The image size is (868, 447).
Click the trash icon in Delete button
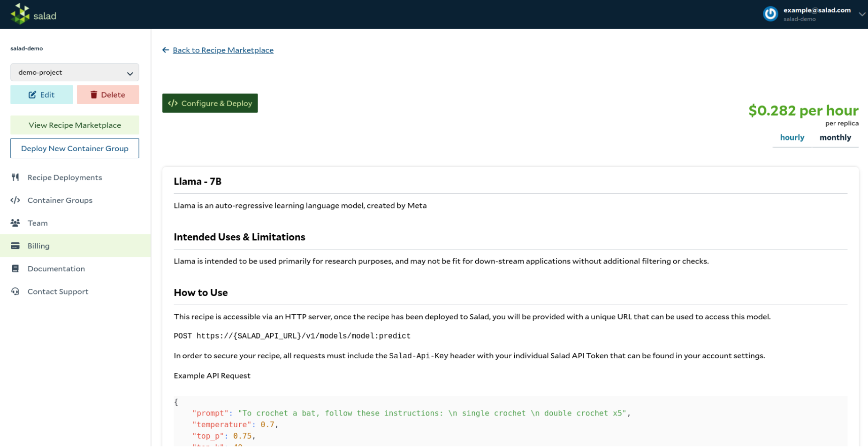(x=94, y=95)
